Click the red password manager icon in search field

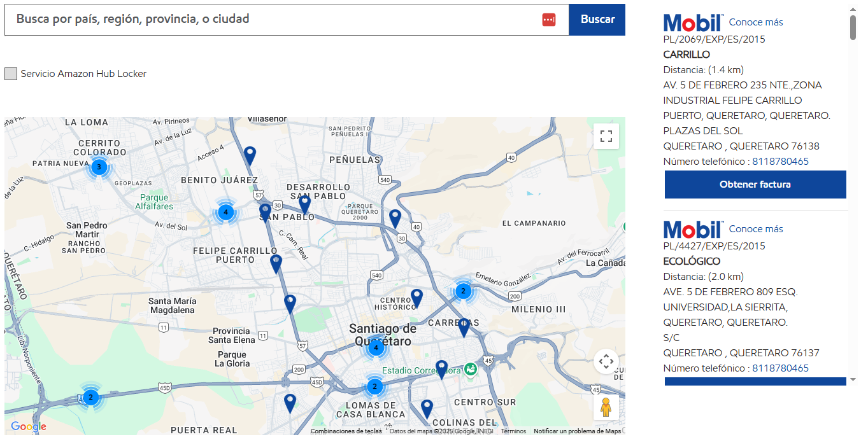pos(549,20)
